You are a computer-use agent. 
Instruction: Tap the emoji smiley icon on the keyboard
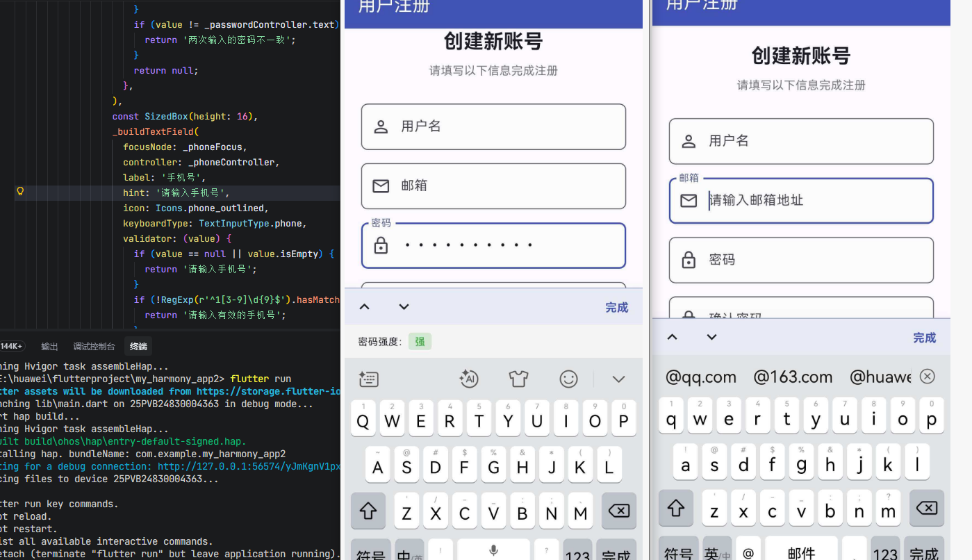click(568, 379)
